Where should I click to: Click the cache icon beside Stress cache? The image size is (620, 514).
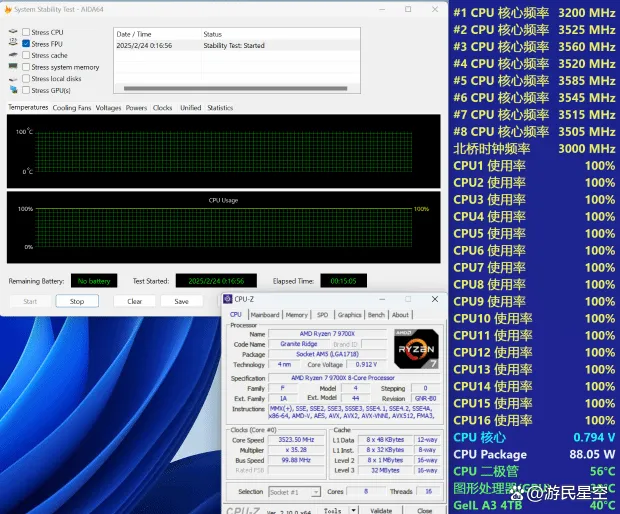(x=13, y=55)
